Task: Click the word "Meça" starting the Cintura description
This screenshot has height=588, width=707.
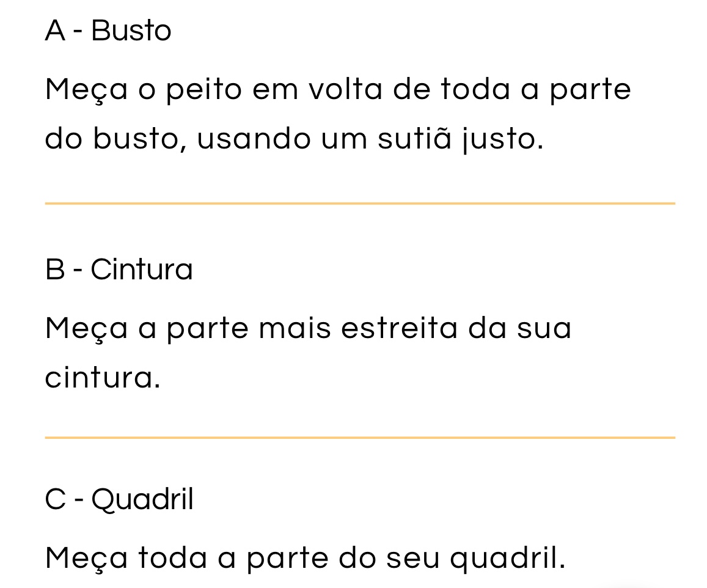Action: tap(85, 328)
